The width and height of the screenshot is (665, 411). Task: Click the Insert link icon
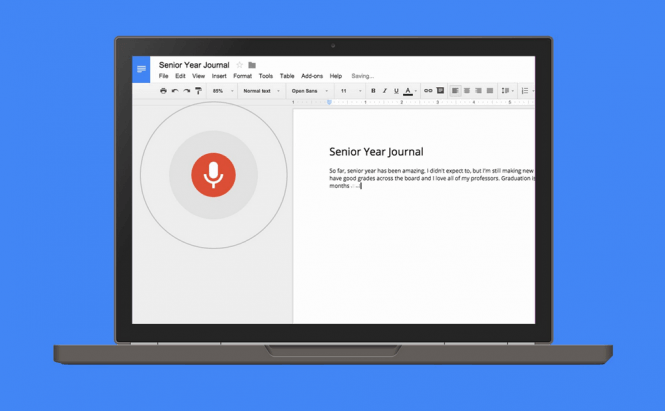[x=428, y=91]
